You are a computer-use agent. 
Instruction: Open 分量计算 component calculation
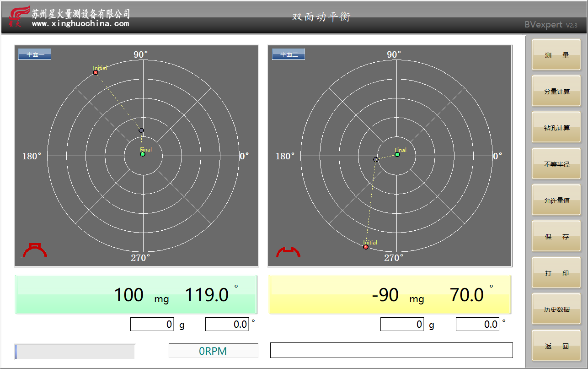(x=556, y=91)
